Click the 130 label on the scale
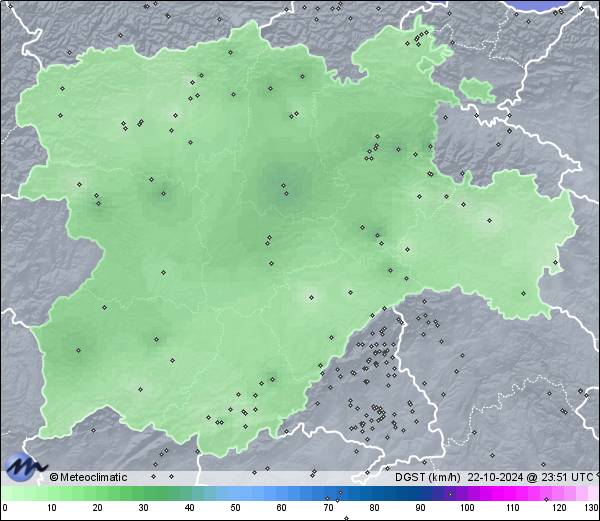The height and width of the screenshot is (521, 600). coord(591,508)
